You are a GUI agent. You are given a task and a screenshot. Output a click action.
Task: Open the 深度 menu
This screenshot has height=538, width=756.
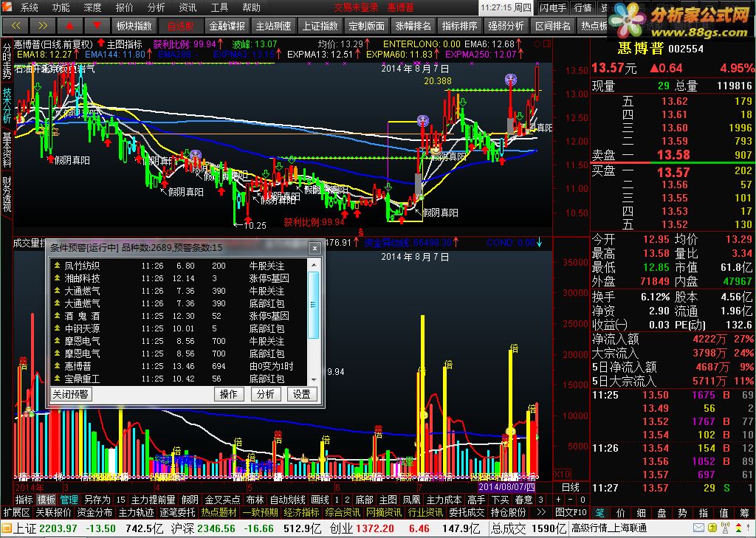click(92, 7)
